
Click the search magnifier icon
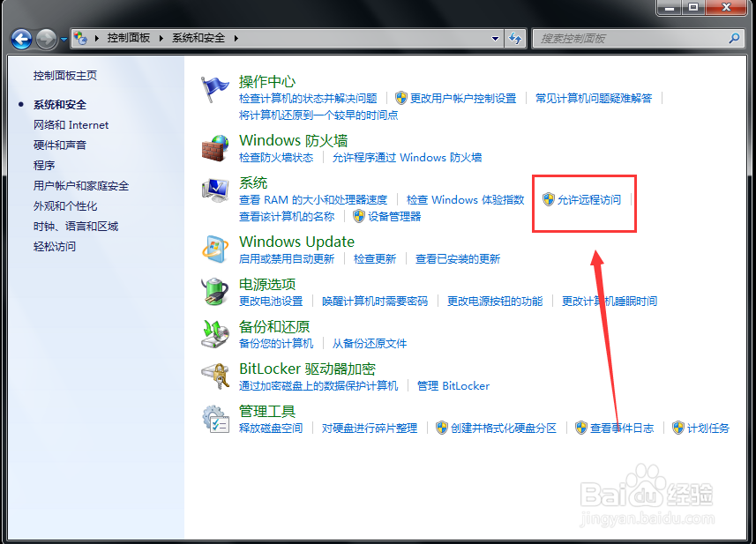click(733, 38)
